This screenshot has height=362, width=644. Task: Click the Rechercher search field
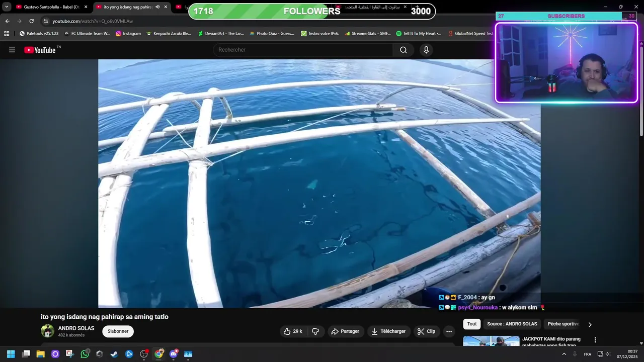click(x=303, y=50)
